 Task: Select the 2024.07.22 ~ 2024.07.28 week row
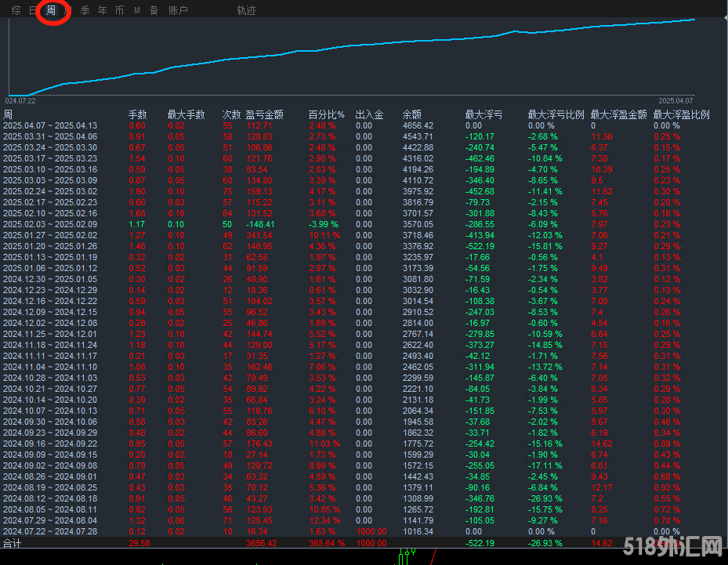click(x=50, y=531)
